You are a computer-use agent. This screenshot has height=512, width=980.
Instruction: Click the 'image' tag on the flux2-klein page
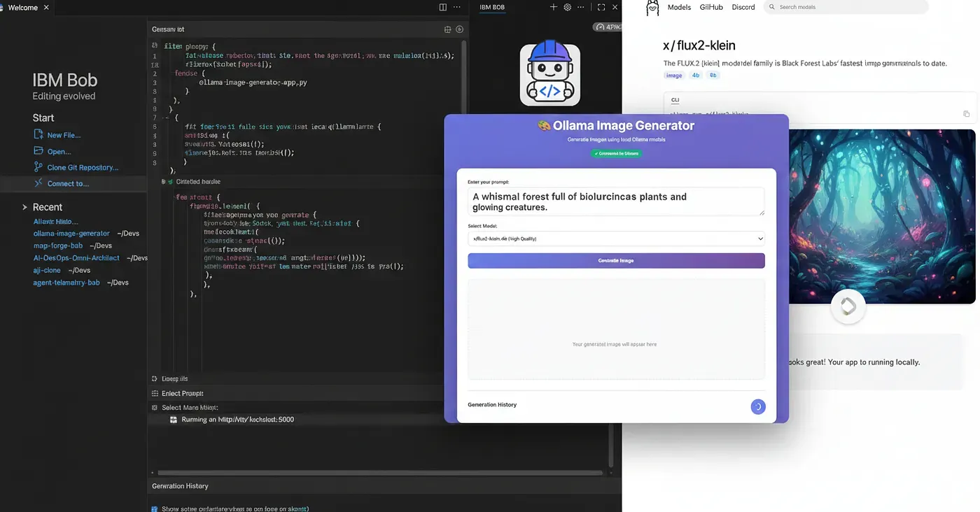pyautogui.click(x=674, y=76)
